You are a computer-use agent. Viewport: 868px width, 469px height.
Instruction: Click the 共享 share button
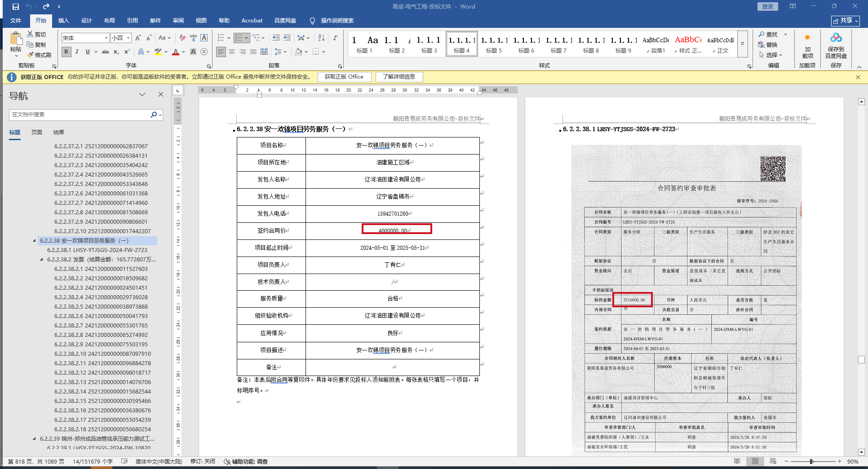pos(846,21)
